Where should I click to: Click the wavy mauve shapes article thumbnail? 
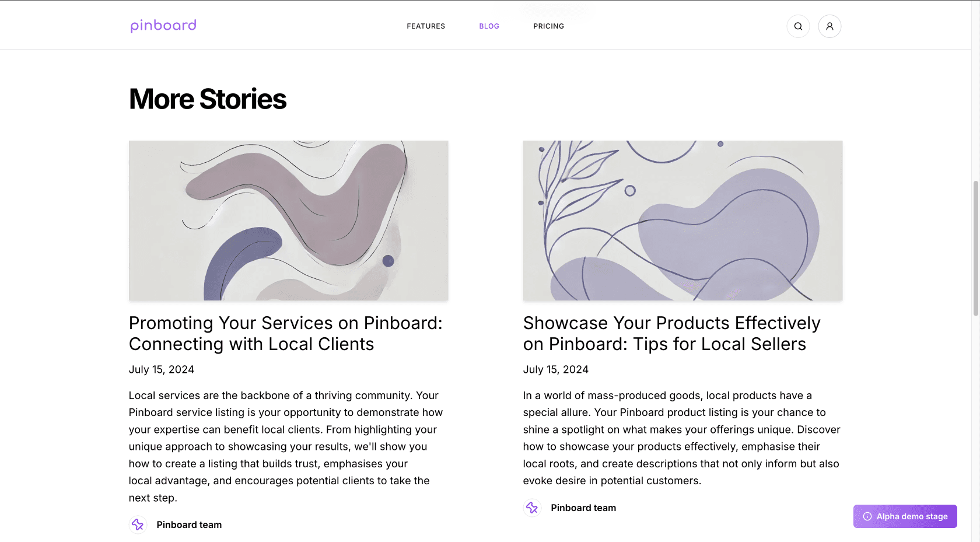[288, 221]
